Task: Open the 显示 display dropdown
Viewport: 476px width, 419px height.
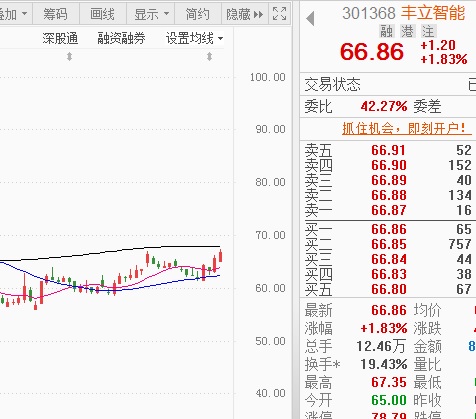Action: [x=151, y=14]
